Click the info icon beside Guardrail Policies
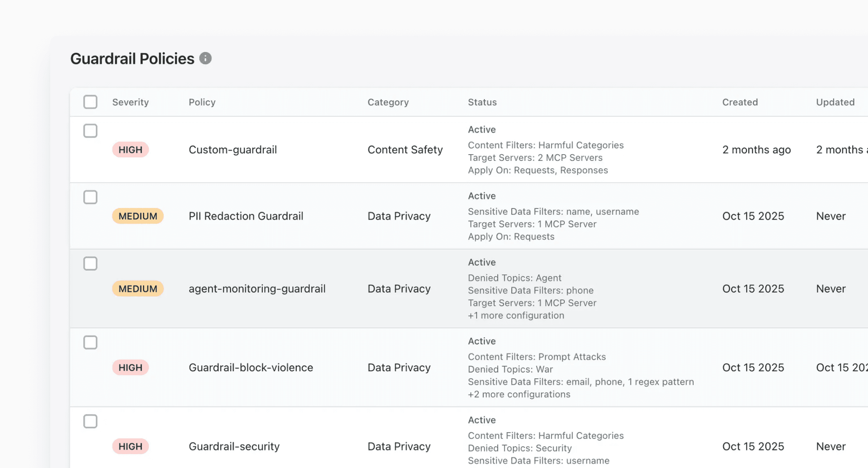The height and width of the screenshot is (468, 868). click(205, 58)
